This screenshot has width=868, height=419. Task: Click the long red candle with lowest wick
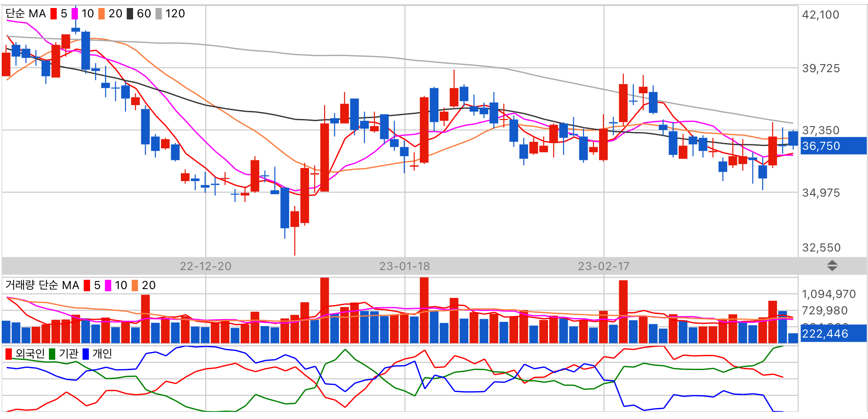pos(295,219)
